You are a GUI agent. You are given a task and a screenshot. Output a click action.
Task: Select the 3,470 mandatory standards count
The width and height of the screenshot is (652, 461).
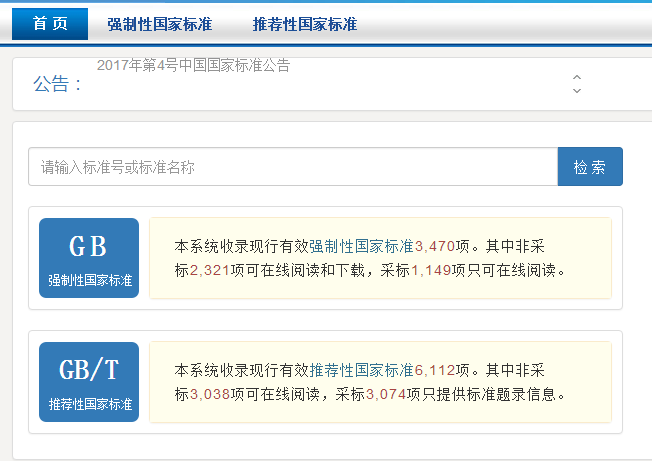[435, 246]
